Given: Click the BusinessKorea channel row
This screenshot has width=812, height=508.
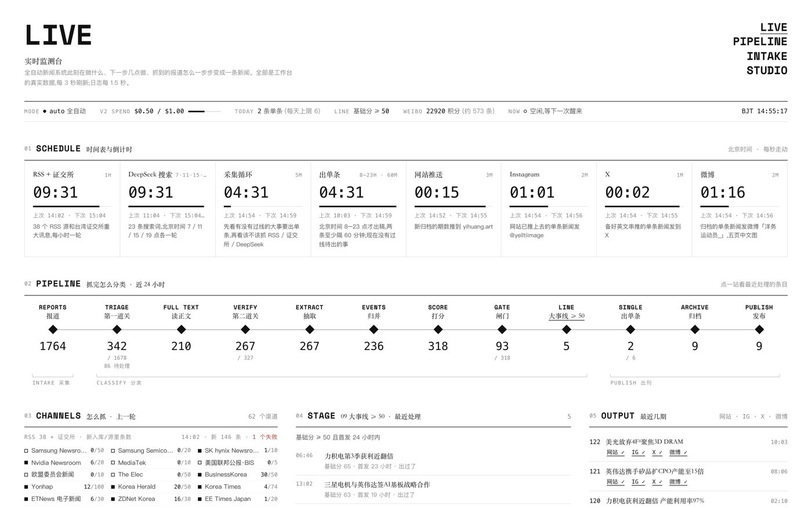Looking at the screenshot, I should click(237, 475).
